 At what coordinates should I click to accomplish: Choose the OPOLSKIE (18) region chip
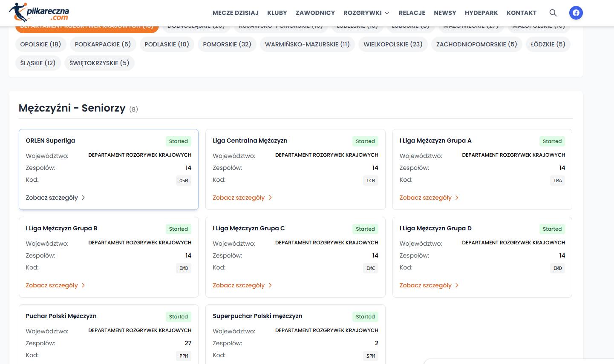(40, 44)
